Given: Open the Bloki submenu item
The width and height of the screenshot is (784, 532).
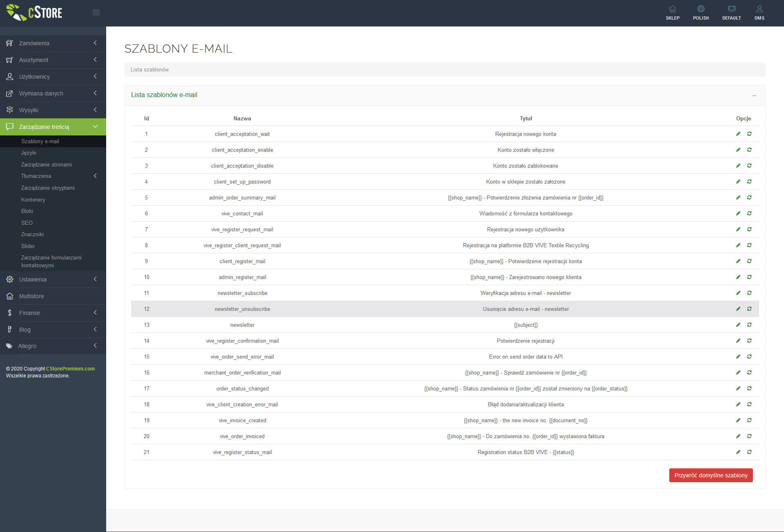Looking at the screenshot, I should (53, 211).
